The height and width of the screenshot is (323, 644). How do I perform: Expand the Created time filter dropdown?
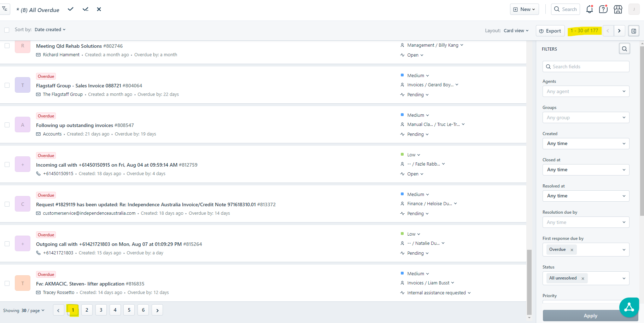pyautogui.click(x=586, y=144)
